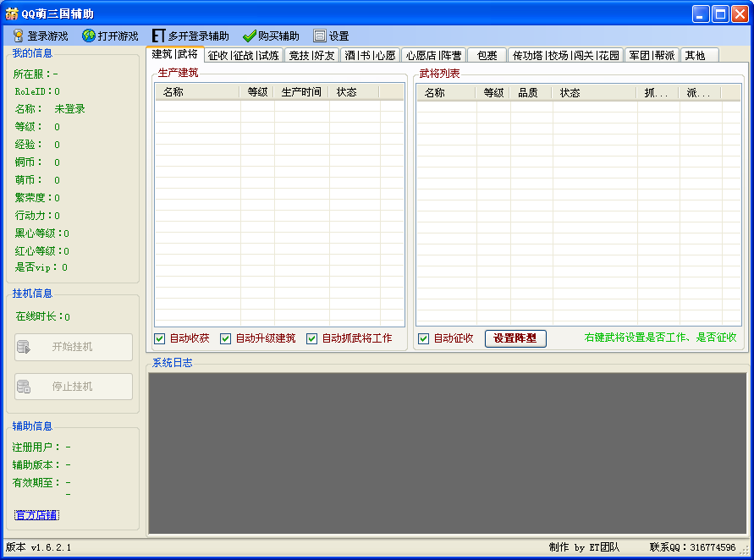Click 状态 column header in 生产建筑 list

pyautogui.click(x=354, y=92)
